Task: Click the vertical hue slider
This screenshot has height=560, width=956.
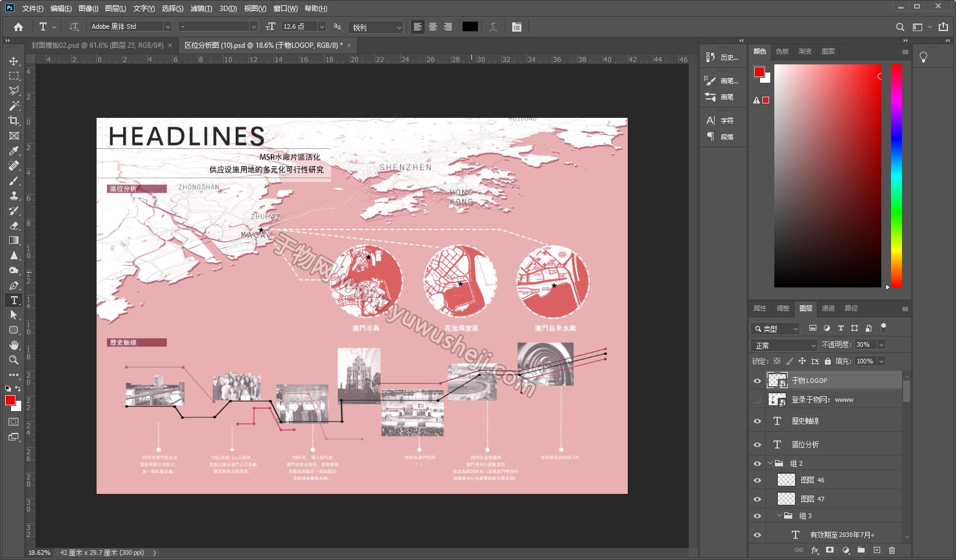Action: pos(896,175)
